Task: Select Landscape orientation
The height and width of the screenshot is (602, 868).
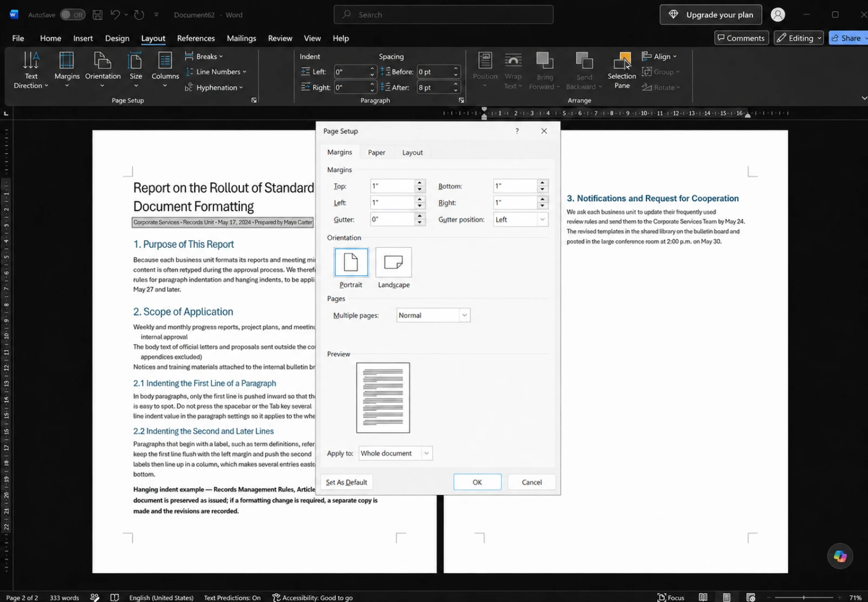Action: pyautogui.click(x=393, y=262)
